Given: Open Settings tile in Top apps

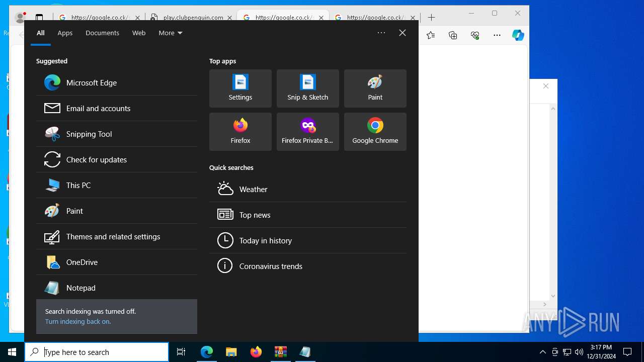Looking at the screenshot, I should tap(240, 88).
